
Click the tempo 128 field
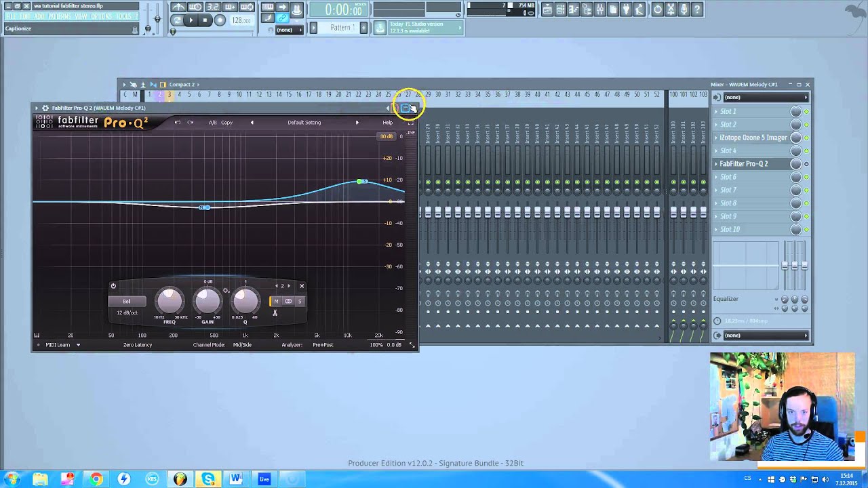point(241,20)
